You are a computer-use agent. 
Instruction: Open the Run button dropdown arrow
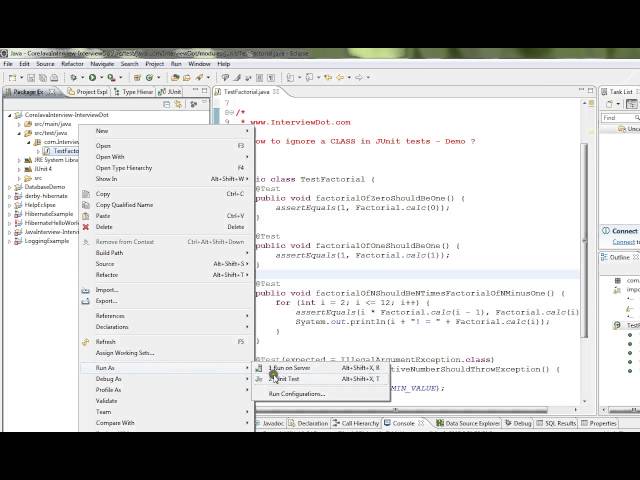101,78
